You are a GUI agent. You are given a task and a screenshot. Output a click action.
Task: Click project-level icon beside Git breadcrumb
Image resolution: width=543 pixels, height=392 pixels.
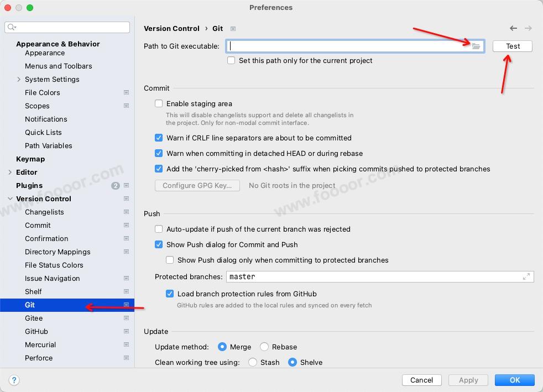(233, 29)
